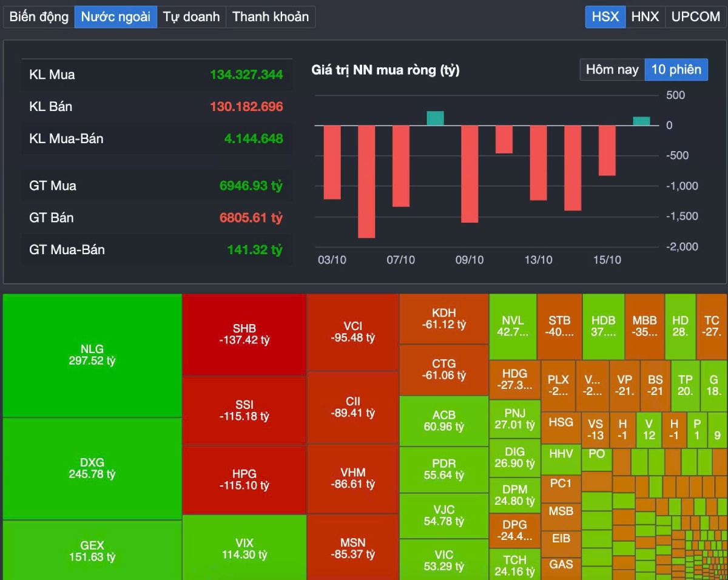Open the VIX 114.30 tỷ green tile
Image resolution: width=728 pixels, height=580 pixels.
[x=244, y=547]
